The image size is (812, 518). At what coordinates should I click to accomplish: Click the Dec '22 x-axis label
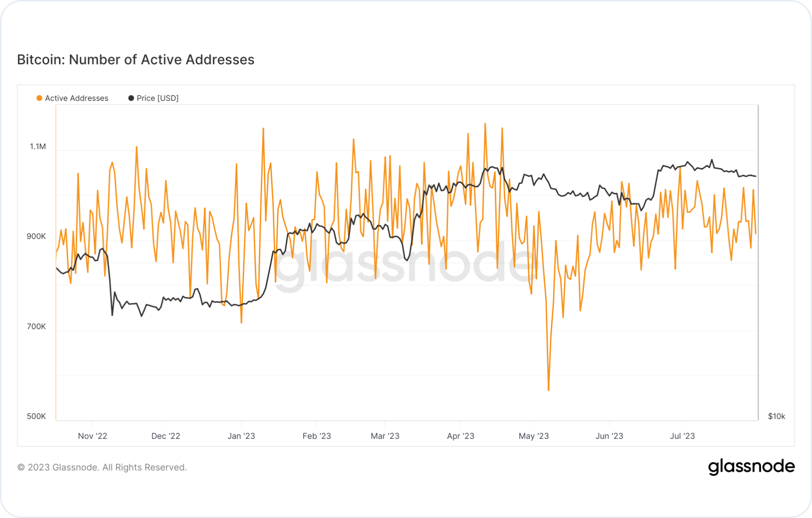[165, 436]
